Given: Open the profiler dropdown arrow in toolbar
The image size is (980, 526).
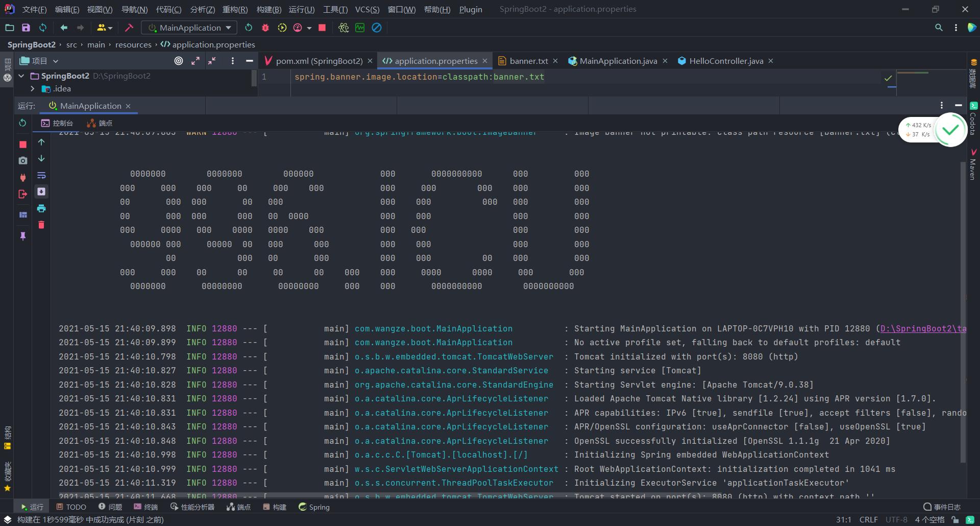Looking at the screenshot, I should coord(309,28).
